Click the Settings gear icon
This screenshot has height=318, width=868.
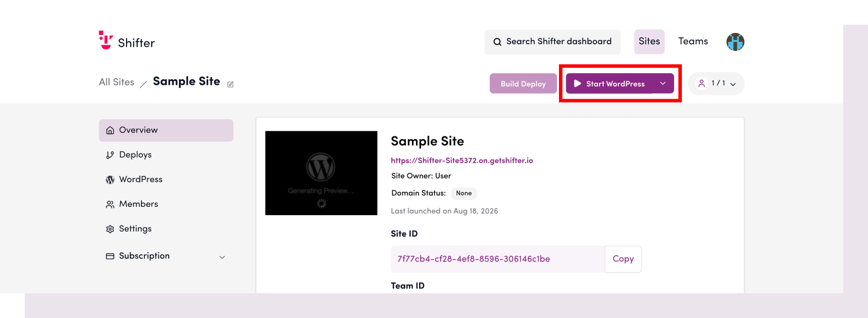pos(110,229)
